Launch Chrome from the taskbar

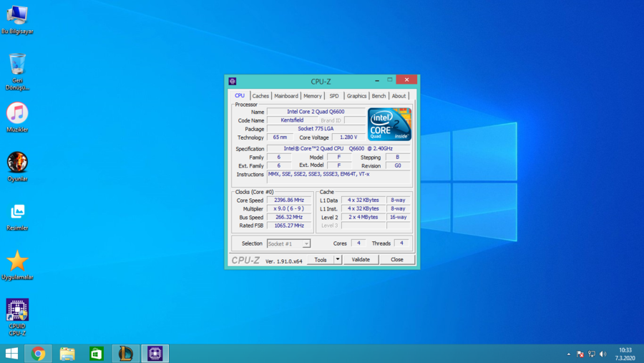coord(38,354)
